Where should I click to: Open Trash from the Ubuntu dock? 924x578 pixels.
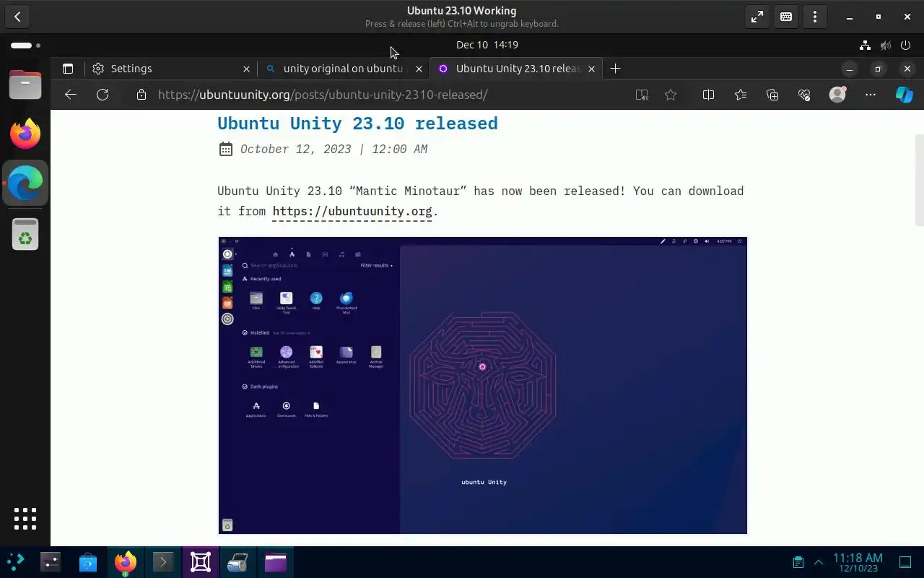[x=25, y=234]
